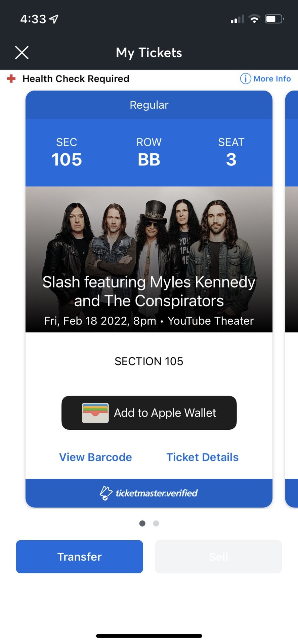Tap the circled info icon
298x644 pixels.
(245, 79)
